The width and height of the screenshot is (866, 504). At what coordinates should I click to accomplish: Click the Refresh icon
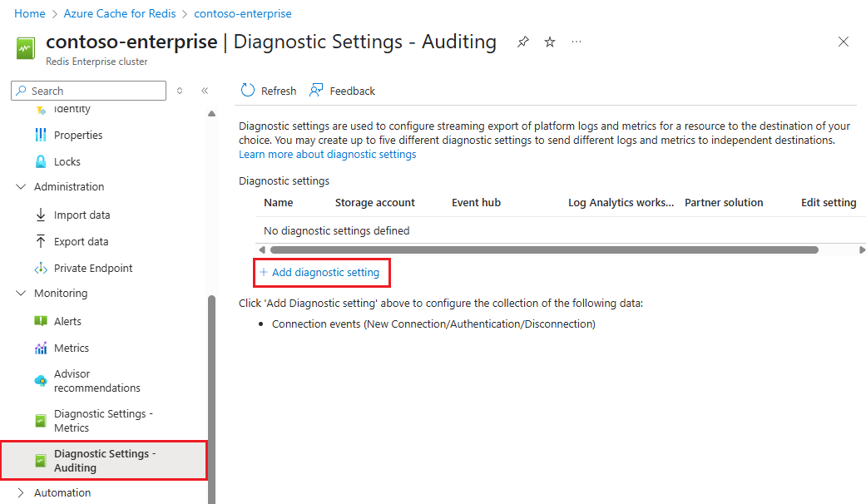point(248,90)
